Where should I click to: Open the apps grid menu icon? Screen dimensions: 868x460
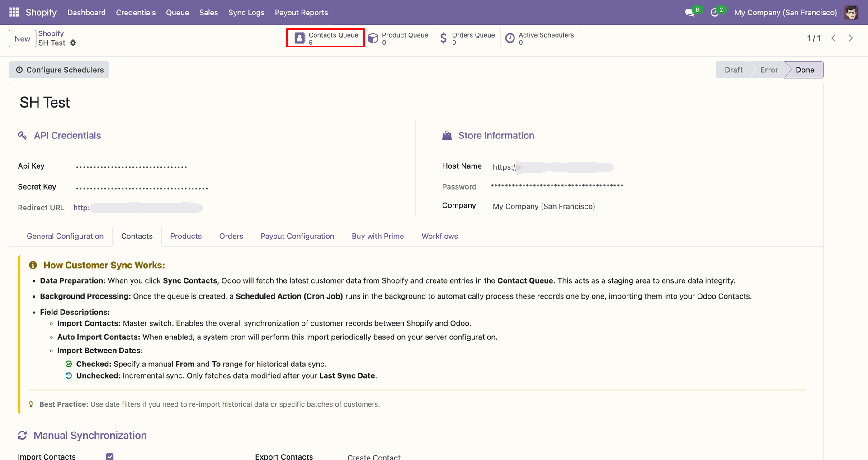(14, 12)
